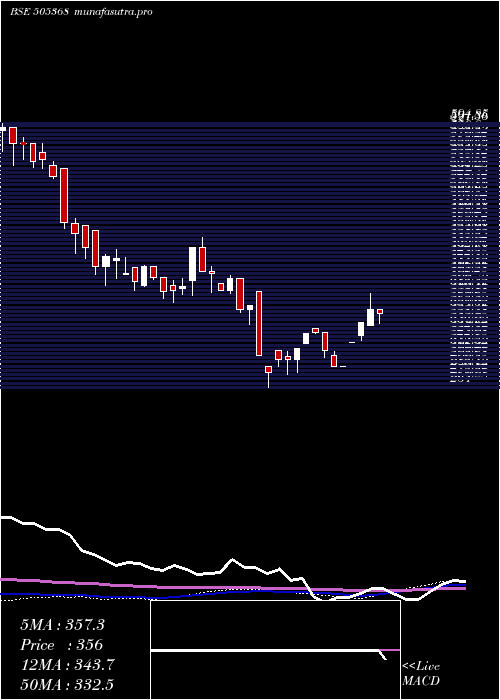Click inside the MACD indicator box
Screen dimensions: 500x700
point(275,650)
